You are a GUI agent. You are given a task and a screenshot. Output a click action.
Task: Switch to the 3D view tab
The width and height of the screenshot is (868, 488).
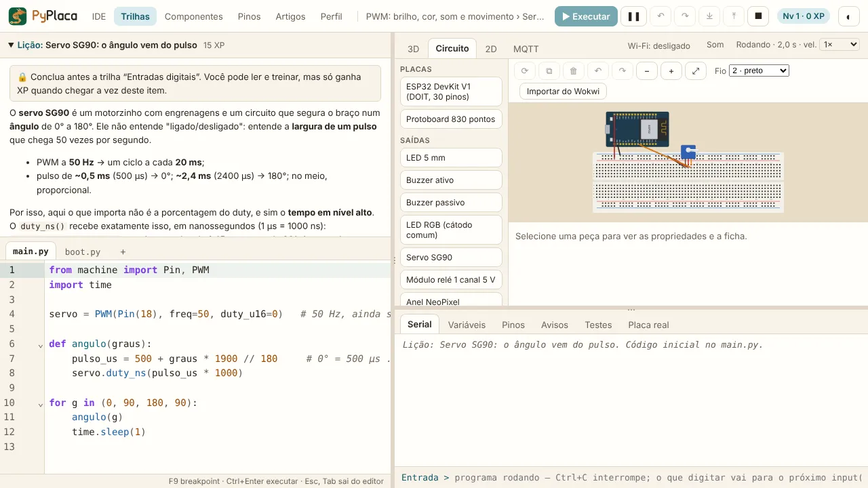pos(413,49)
